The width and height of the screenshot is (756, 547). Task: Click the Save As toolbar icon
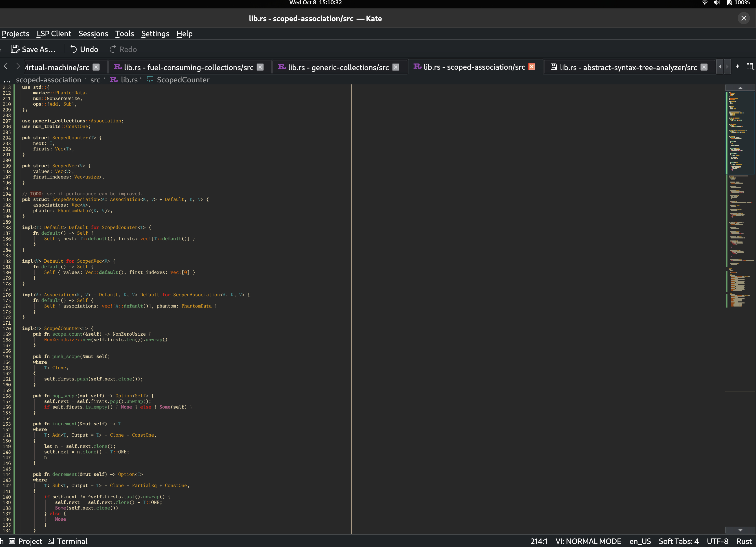coord(15,49)
